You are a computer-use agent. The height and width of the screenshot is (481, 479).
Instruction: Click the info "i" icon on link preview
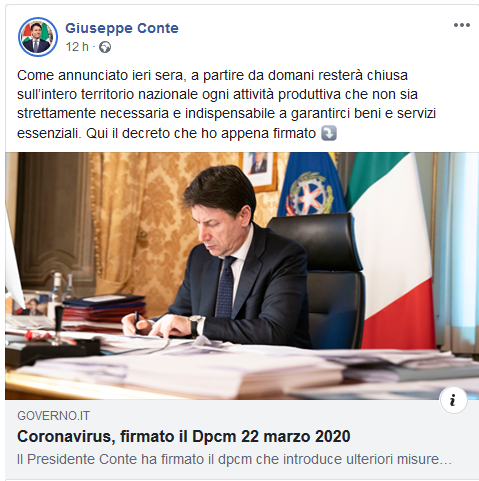click(x=453, y=400)
